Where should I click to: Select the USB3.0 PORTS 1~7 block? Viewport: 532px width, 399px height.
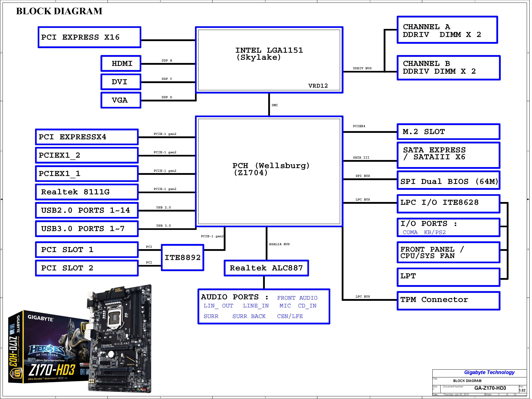pos(87,228)
